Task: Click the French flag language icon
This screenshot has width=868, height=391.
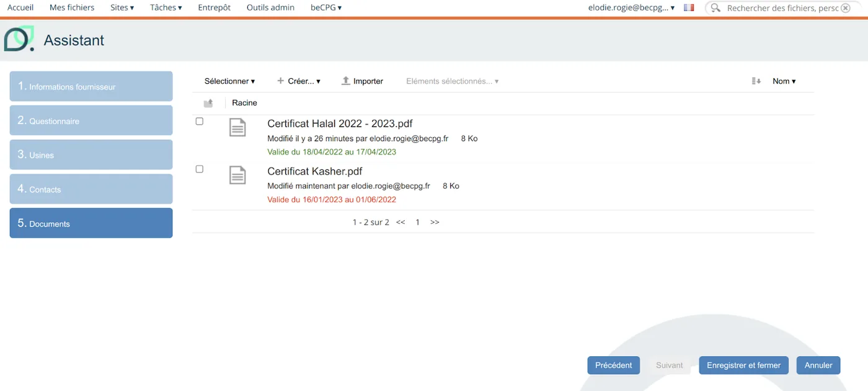Action: tap(689, 8)
